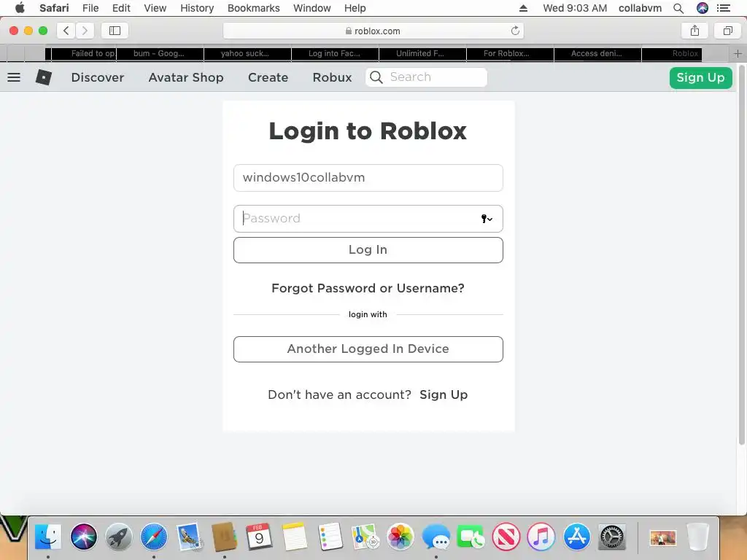Viewport: 747px width, 560px height.
Task: Switch to the 'Log into Fac...' tab
Action: [x=335, y=54]
